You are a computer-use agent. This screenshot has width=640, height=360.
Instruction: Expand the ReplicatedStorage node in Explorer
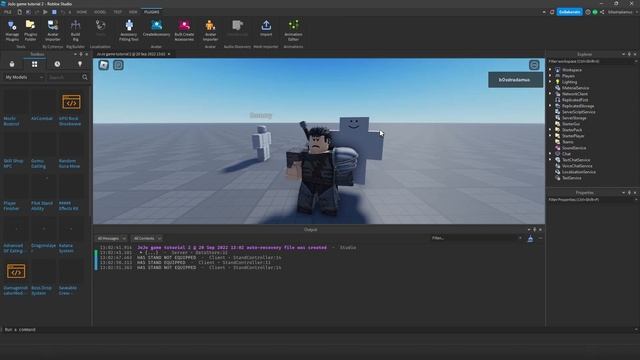pos(550,106)
